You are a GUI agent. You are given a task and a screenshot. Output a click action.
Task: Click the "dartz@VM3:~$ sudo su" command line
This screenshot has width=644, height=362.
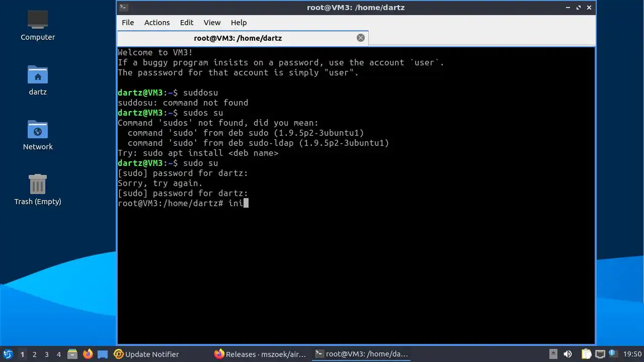point(168,163)
